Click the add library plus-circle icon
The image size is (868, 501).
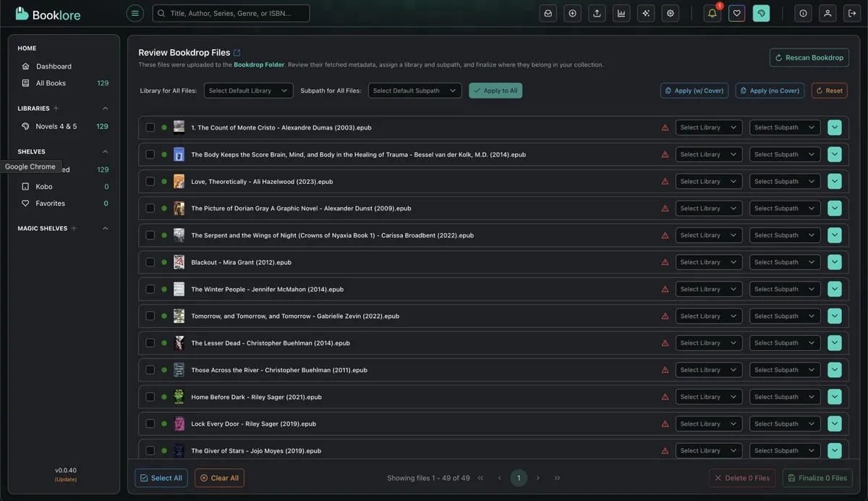pos(573,13)
